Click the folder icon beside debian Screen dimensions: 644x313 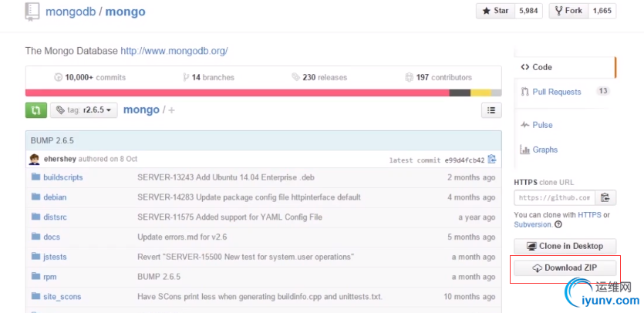(x=36, y=197)
